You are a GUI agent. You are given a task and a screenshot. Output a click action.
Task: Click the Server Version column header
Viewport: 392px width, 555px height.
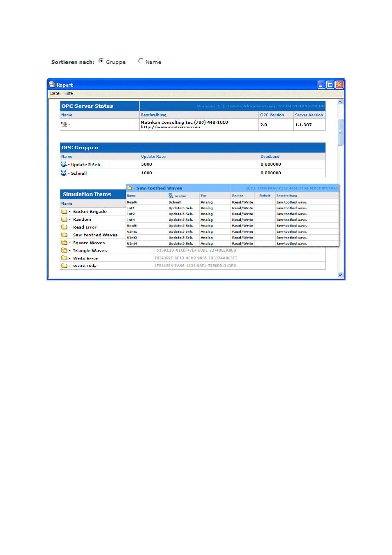[309, 115]
